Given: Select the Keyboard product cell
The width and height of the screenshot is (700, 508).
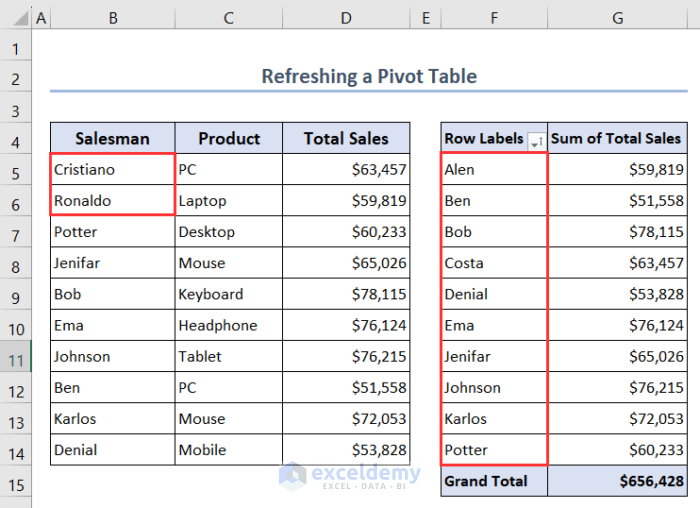Looking at the screenshot, I should [x=229, y=294].
